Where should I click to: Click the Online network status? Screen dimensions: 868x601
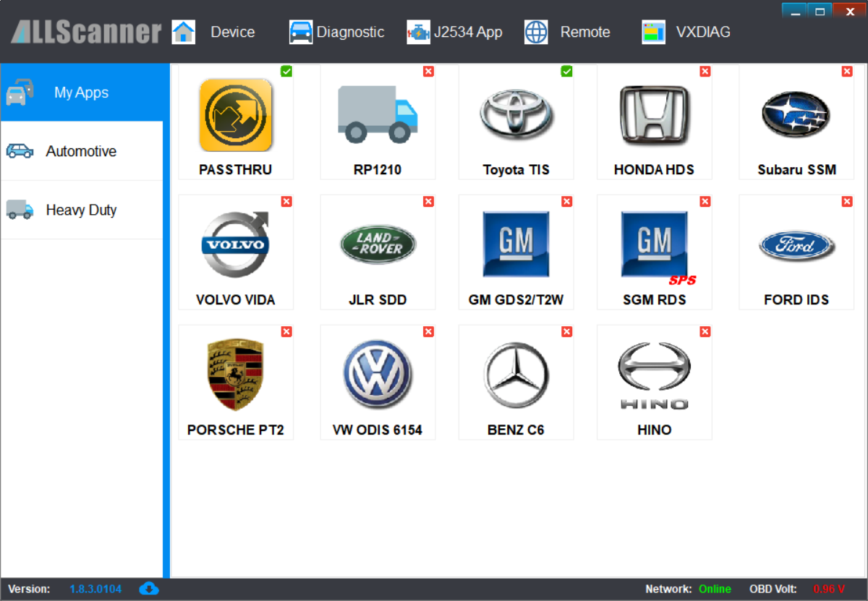(715, 589)
